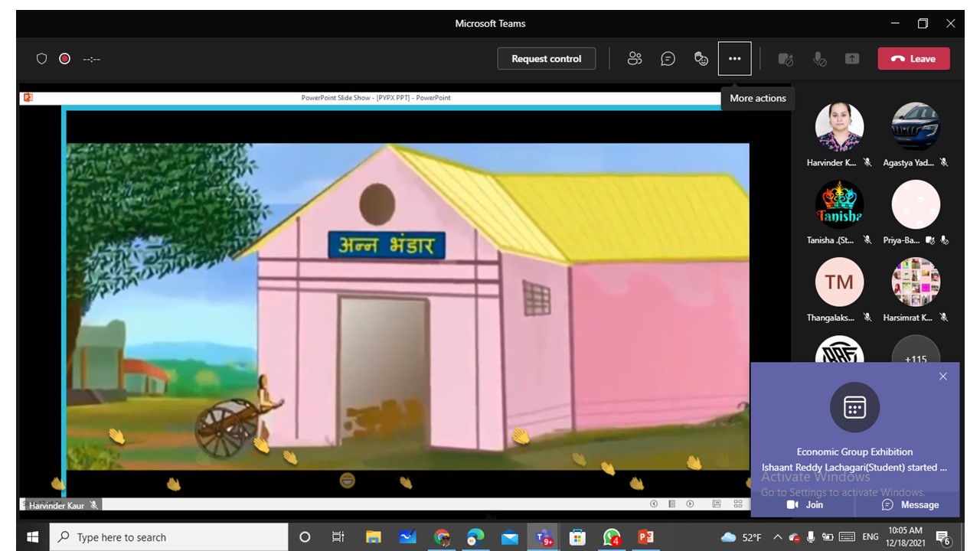Click the Request control button
Image resolution: width=980 pixels, height=551 pixels.
[546, 59]
